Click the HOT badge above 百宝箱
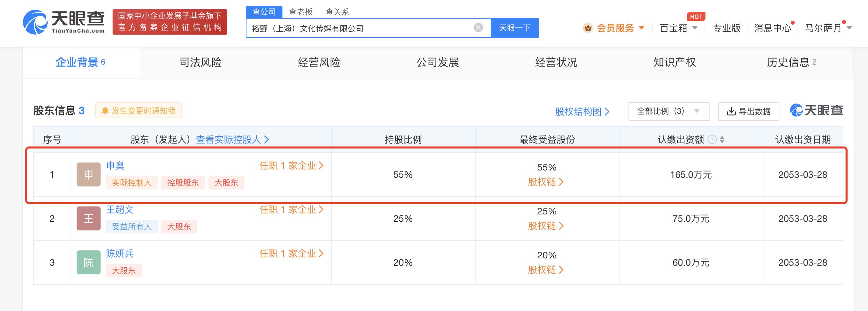 tap(695, 17)
